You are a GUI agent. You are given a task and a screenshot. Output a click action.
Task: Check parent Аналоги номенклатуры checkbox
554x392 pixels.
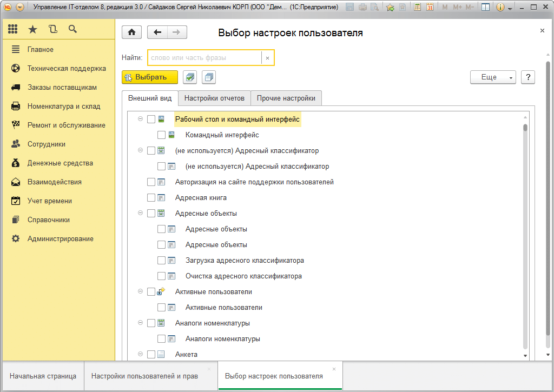click(151, 323)
